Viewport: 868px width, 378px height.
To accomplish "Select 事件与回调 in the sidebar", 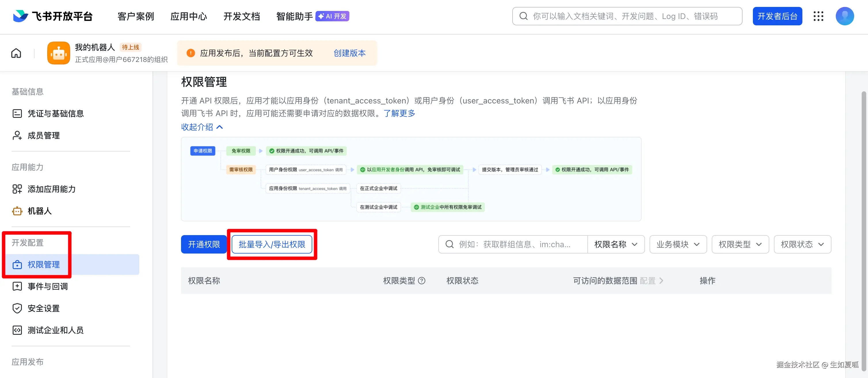I will click(47, 286).
